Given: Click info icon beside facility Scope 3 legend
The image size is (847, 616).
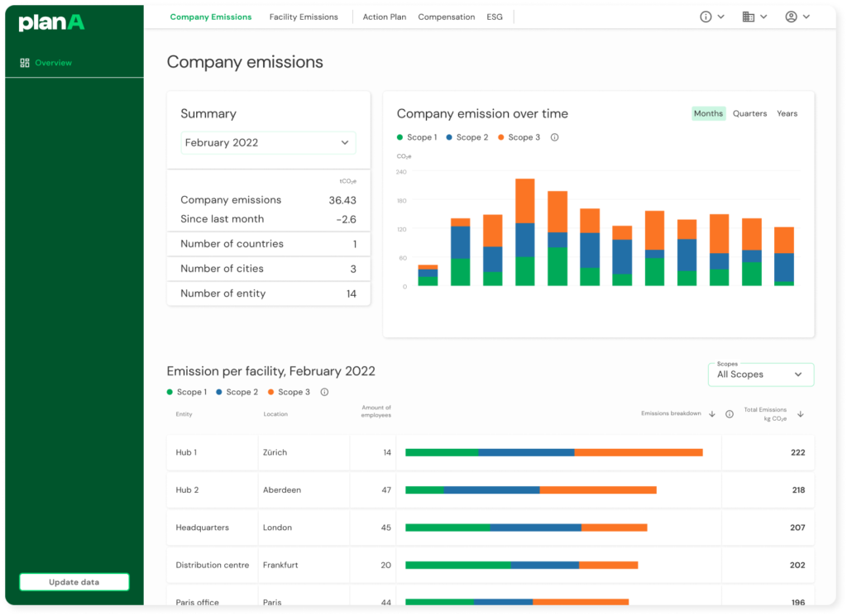Looking at the screenshot, I should [x=324, y=392].
